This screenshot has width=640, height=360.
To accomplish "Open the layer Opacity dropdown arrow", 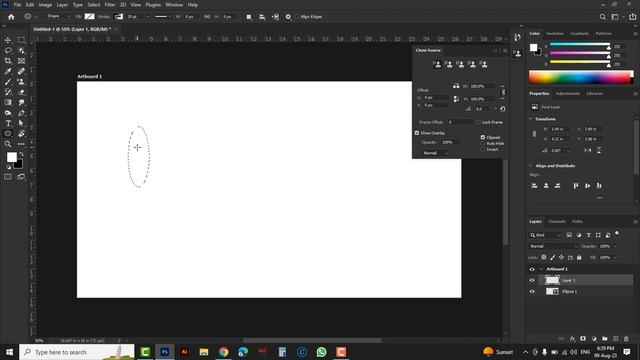I will point(615,247).
